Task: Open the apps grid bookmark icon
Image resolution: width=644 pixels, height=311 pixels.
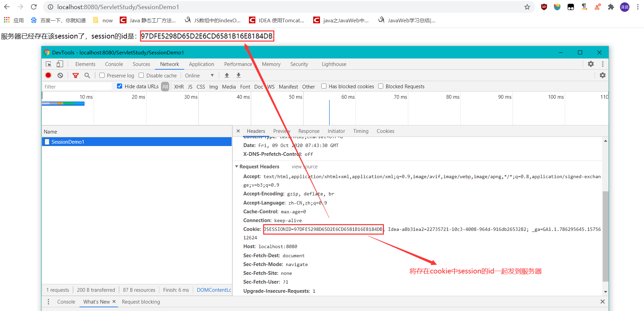Action: [7, 20]
